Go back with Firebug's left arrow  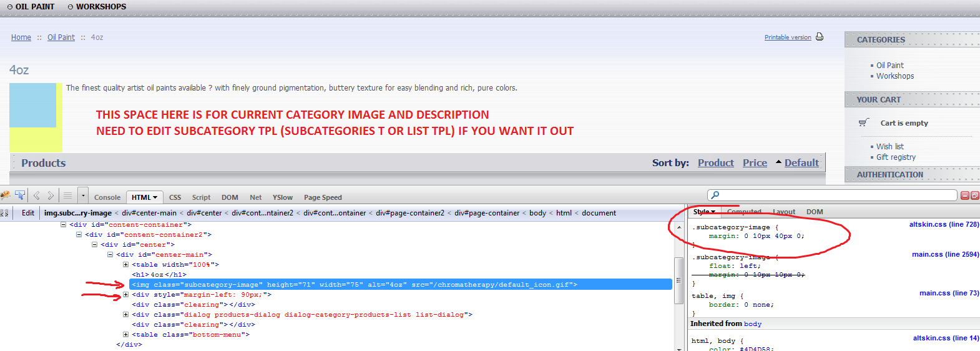click(x=37, y=196)
